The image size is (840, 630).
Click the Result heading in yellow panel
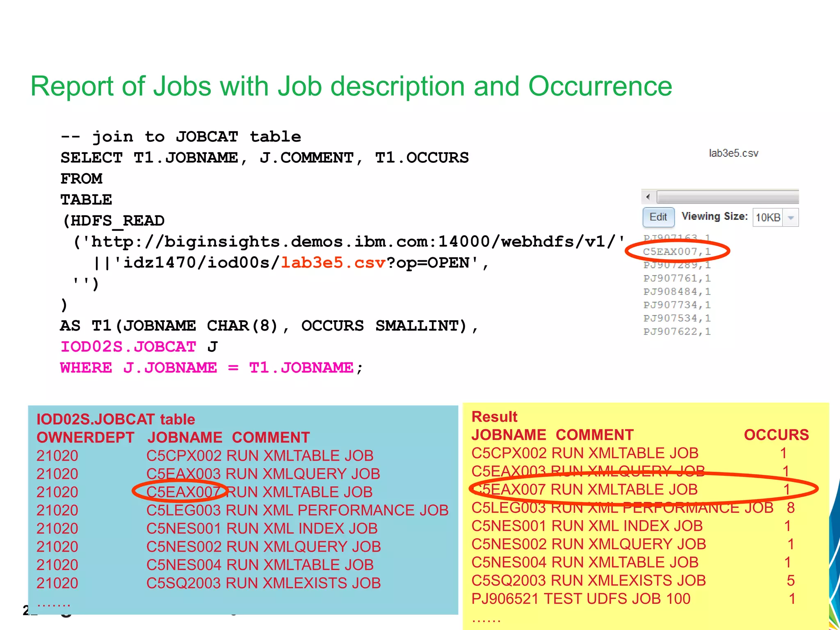tap(494, 417)
